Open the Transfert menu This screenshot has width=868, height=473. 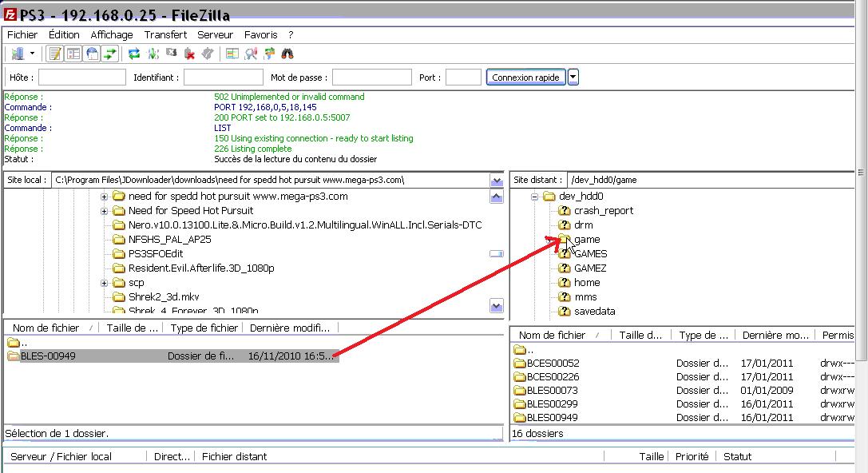pos(165,34)
